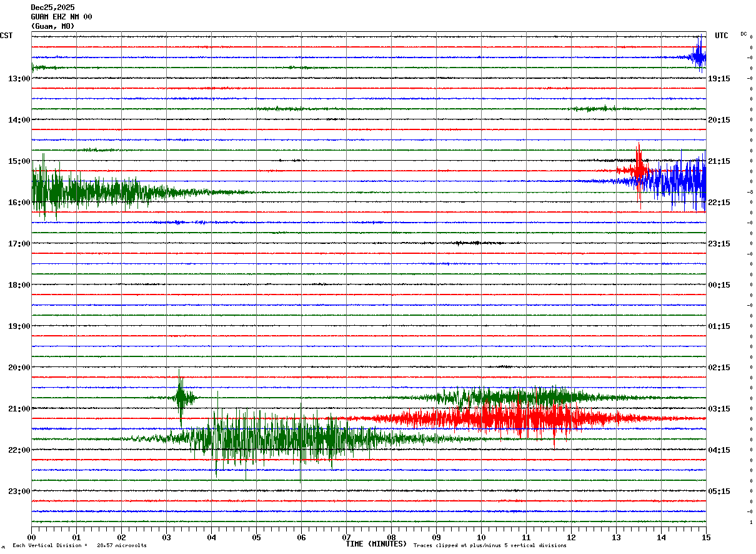Screen dimensions: 756x554
Task: Click the small green spike near minute 3
Action: 181,397
